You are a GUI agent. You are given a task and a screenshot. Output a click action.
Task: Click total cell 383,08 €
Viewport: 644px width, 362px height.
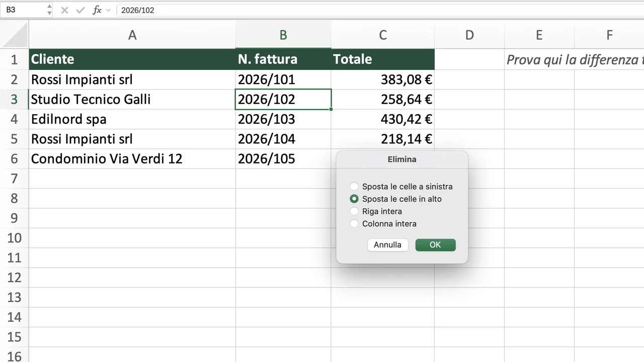[x=383, y=79]
